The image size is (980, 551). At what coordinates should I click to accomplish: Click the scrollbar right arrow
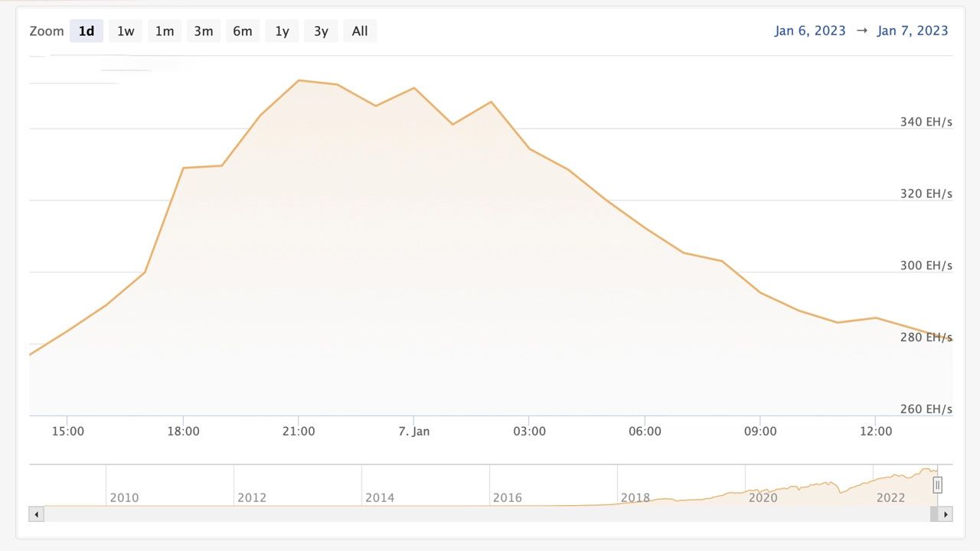(x=946, y=514)
